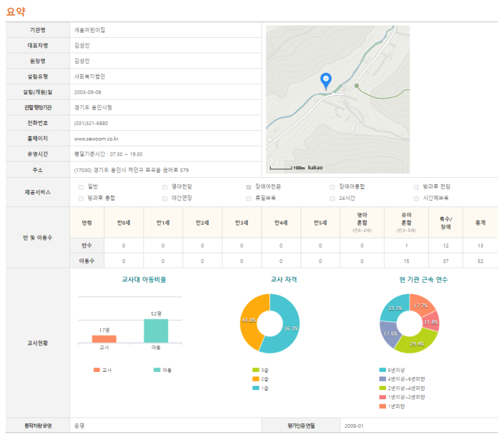Click total class count 13

[x=481, y=246]
